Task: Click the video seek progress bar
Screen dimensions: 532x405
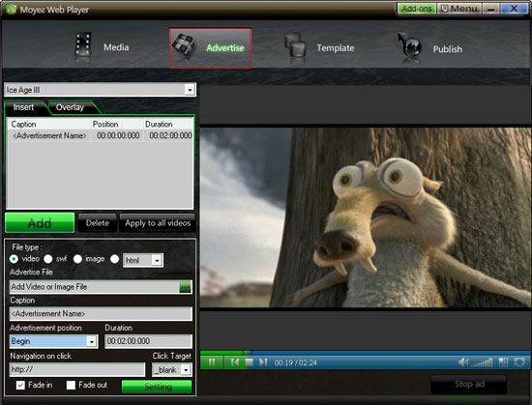Action: point(365,353)
